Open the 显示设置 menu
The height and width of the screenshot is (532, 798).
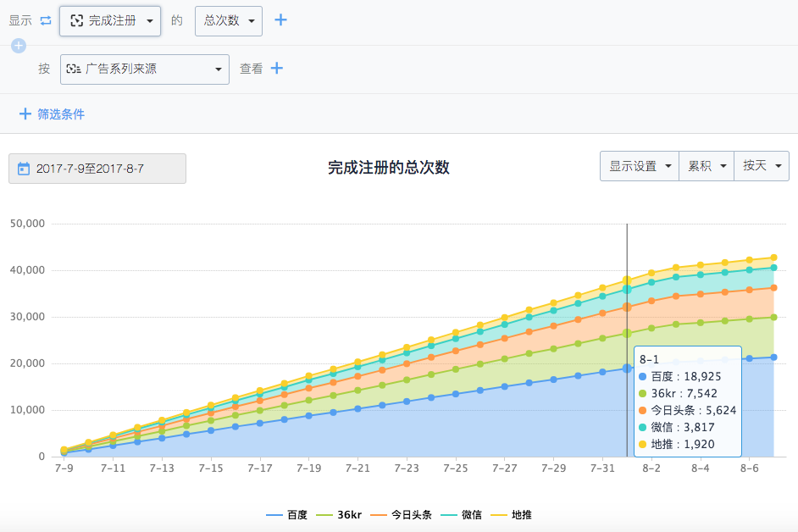pyautogui.click(x=640, y=166)
